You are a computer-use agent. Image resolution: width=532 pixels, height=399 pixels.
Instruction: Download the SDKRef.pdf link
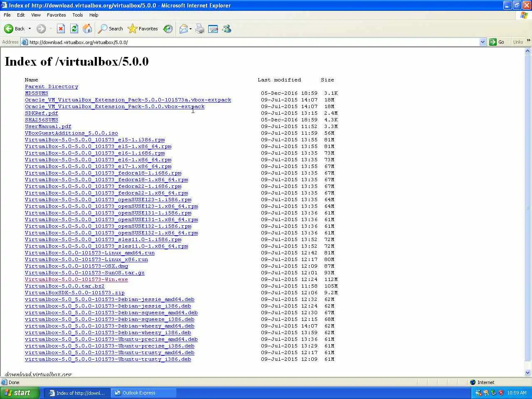click(x=42, y=113)
